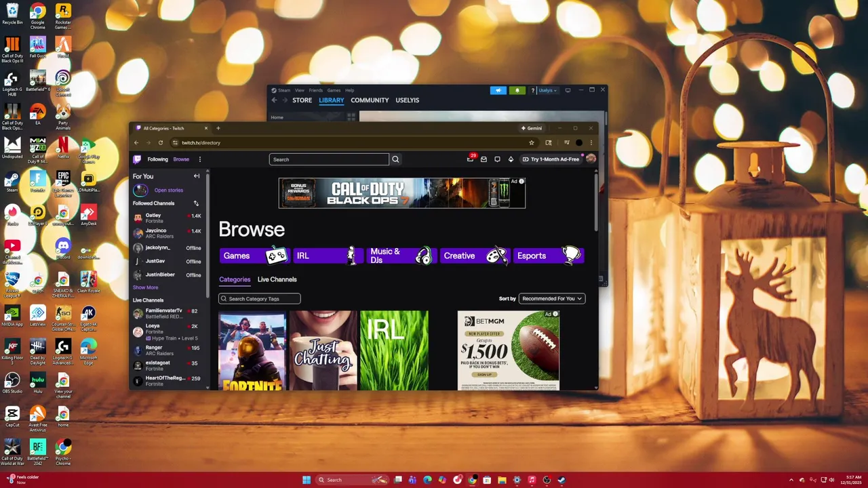Click the Open stories link

[x=168, y=190]
